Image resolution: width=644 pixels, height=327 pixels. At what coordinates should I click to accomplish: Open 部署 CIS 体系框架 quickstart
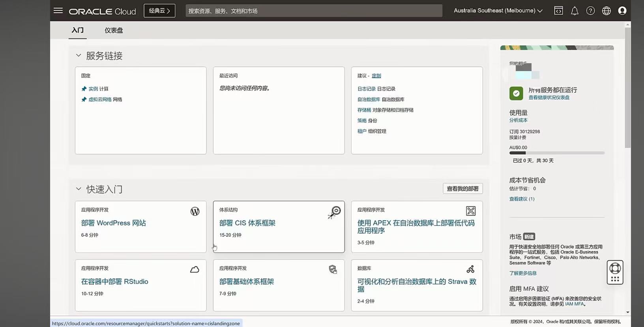pyautogui.click(x=247, y=223)
